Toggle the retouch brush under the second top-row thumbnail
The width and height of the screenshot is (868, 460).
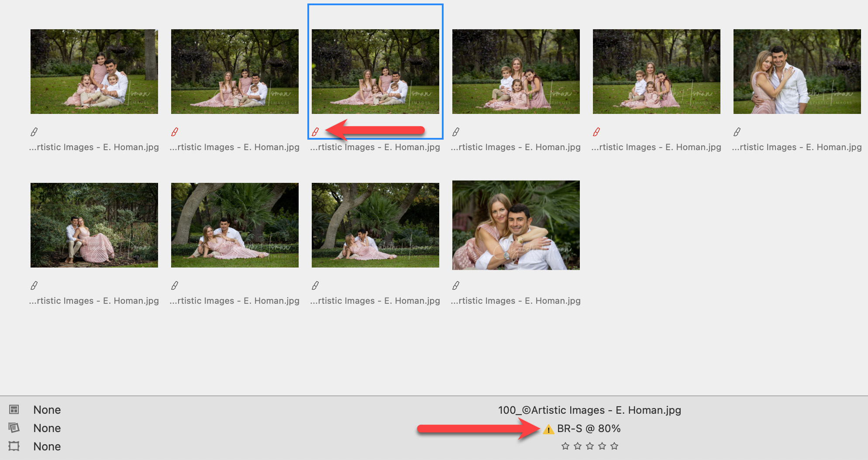pos(175,132)
